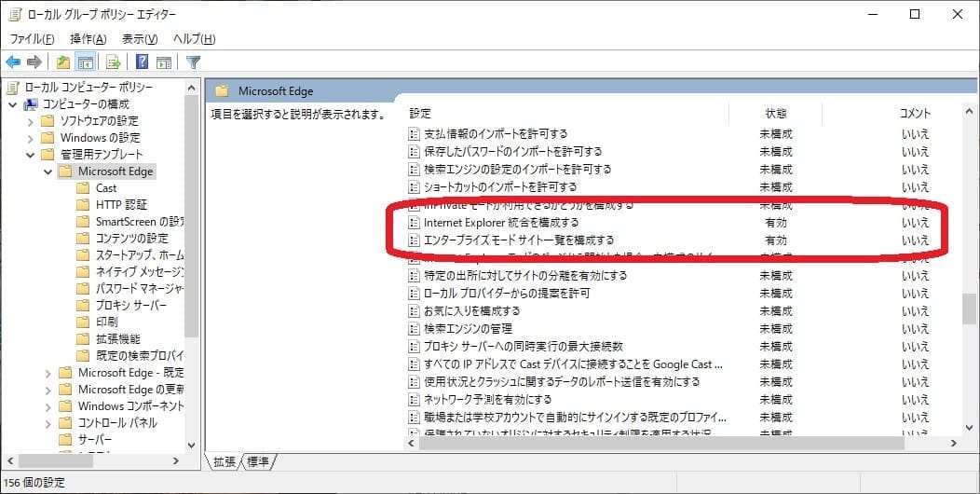This screenshot has width=980, height=494.
Task: Expand the Windows の設定 tree node
Action: click(x=31, y=138)
